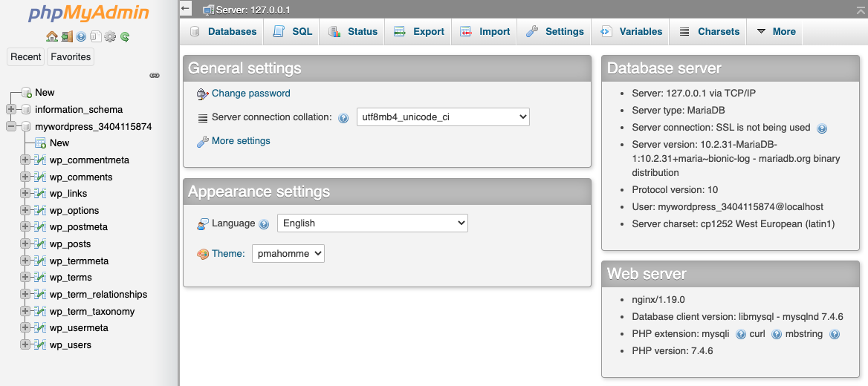
Task: Click the Home icon under phpMyAdmin logo
Action: click(x=51, y=36)
